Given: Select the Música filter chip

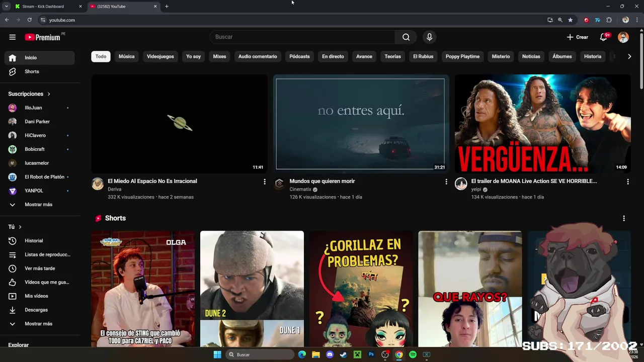Looking at the screenshot, I should 126,57.
